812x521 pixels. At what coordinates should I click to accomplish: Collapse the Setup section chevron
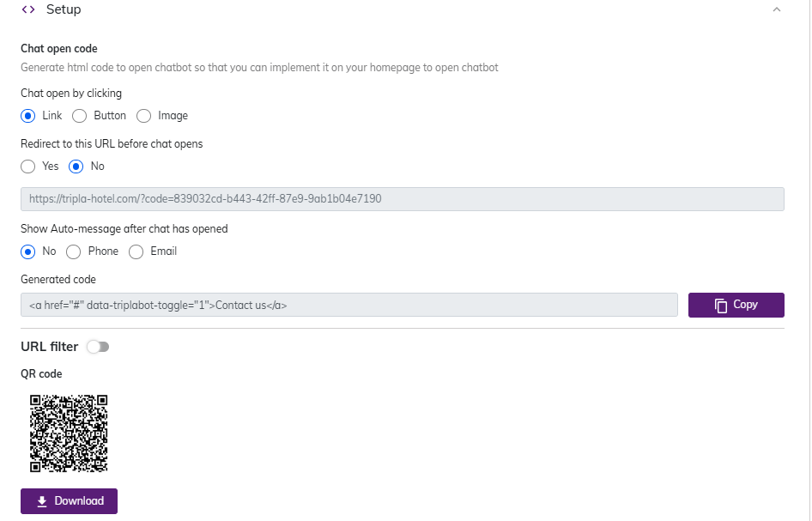777,9
